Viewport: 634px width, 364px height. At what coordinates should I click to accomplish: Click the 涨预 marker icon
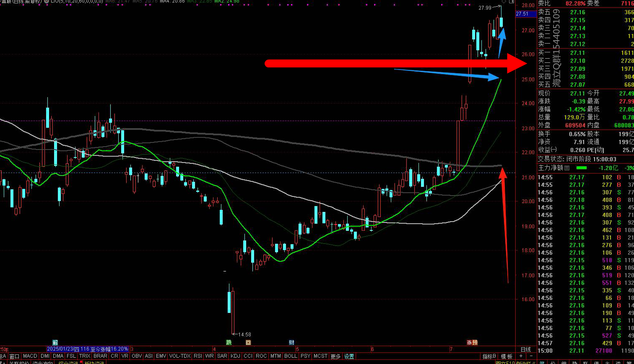click(472, 342)
